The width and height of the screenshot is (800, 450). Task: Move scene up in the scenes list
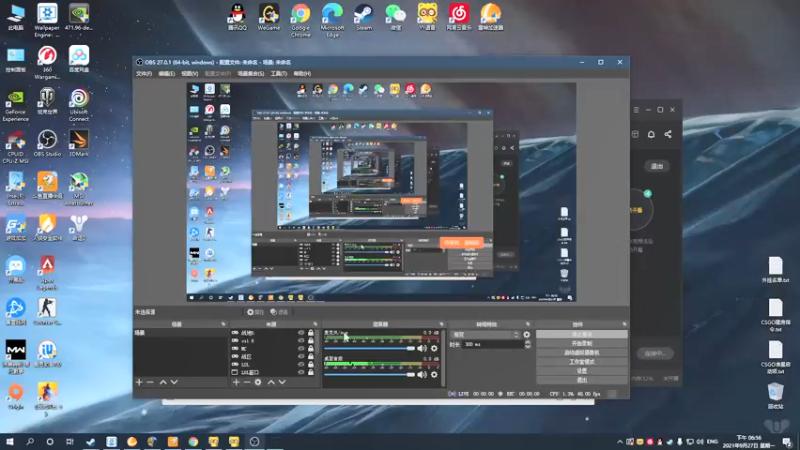point(163,382)
